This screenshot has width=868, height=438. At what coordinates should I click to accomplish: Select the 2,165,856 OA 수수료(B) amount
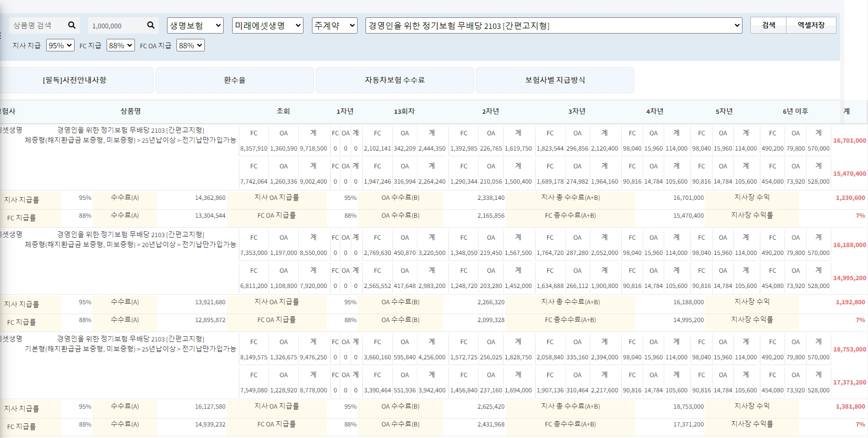(491, 216)
